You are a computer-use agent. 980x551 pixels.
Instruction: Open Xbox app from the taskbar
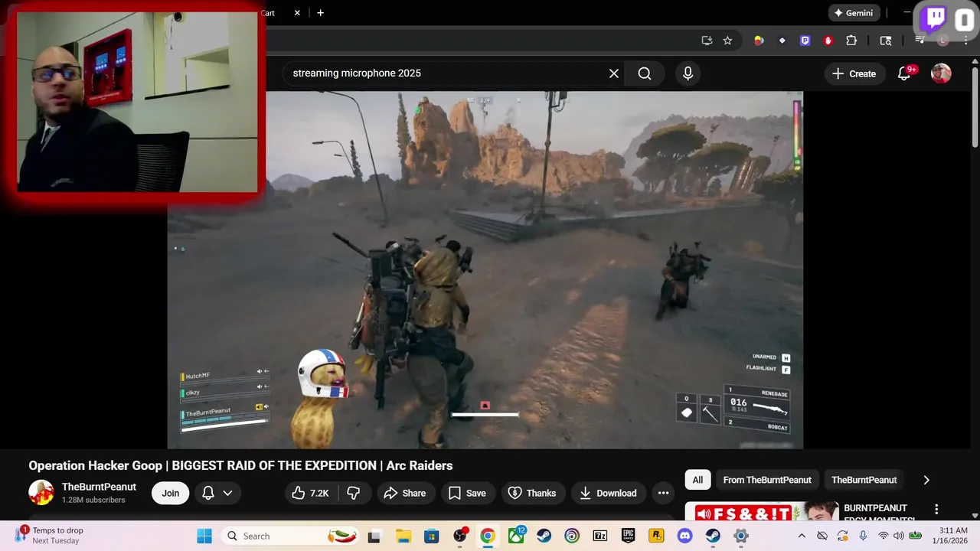coord(517,536)
